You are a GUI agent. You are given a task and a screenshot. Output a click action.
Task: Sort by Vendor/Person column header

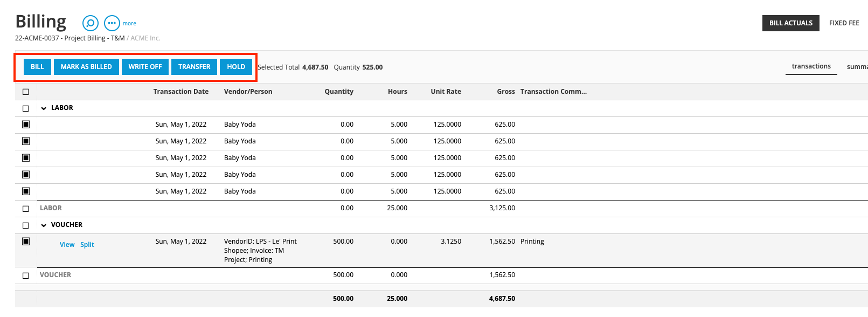tap(248, 92)
